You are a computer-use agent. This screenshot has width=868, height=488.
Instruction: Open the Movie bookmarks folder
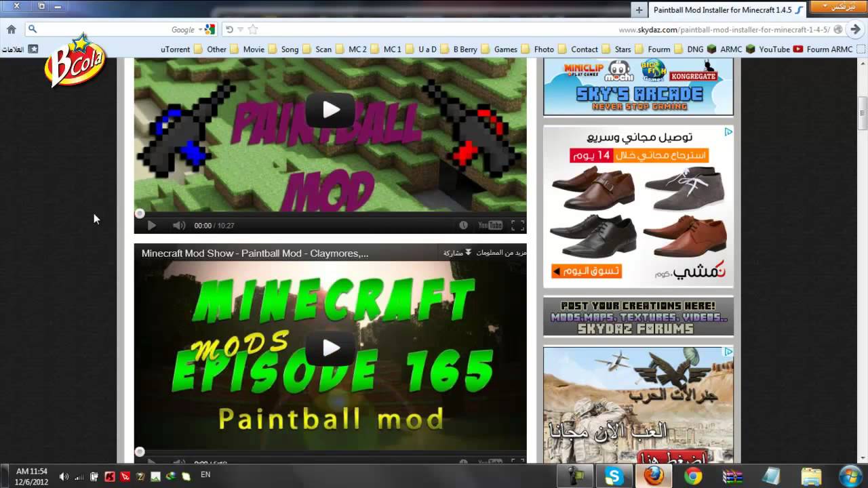[x=259, y=49]
